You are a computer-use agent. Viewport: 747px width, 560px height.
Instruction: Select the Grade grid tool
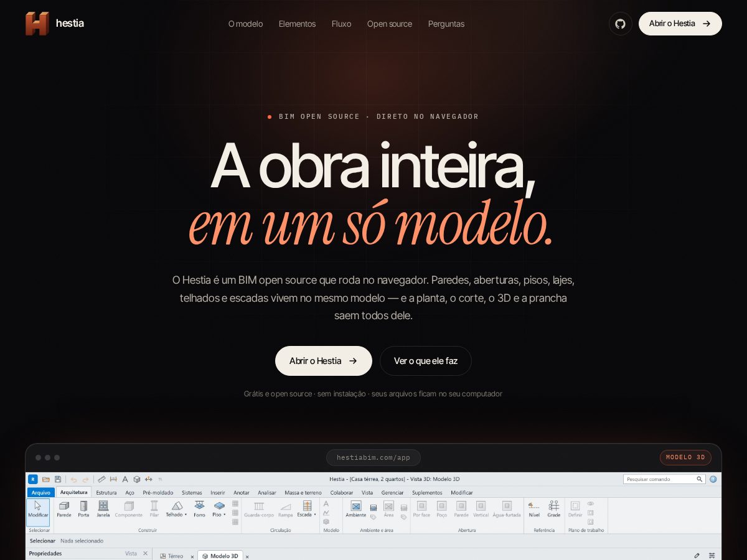[554, 510]
